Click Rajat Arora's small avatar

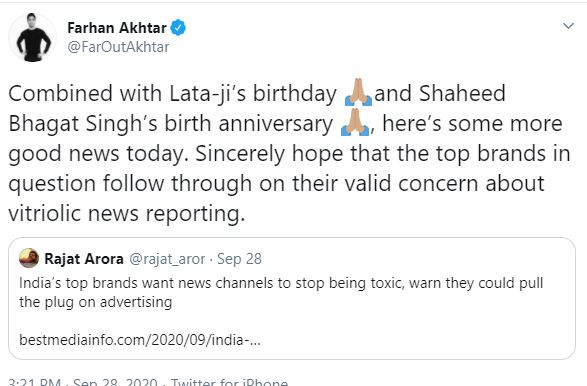(29, 258)
